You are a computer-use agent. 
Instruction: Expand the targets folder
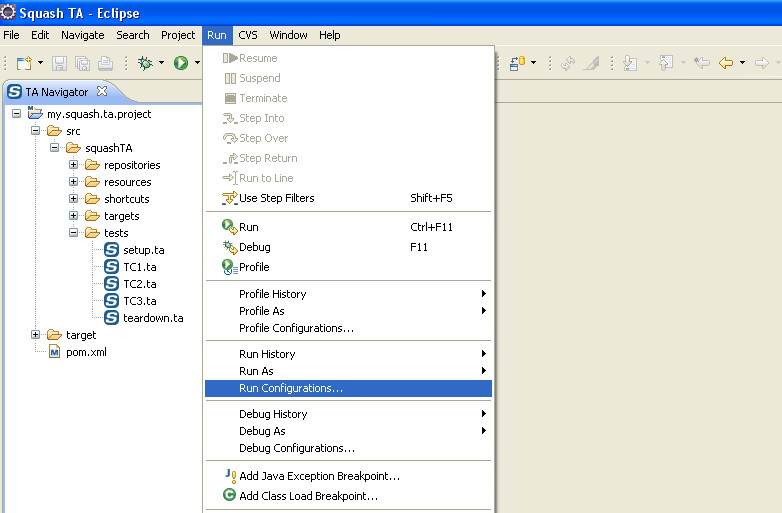coord(73,215)
